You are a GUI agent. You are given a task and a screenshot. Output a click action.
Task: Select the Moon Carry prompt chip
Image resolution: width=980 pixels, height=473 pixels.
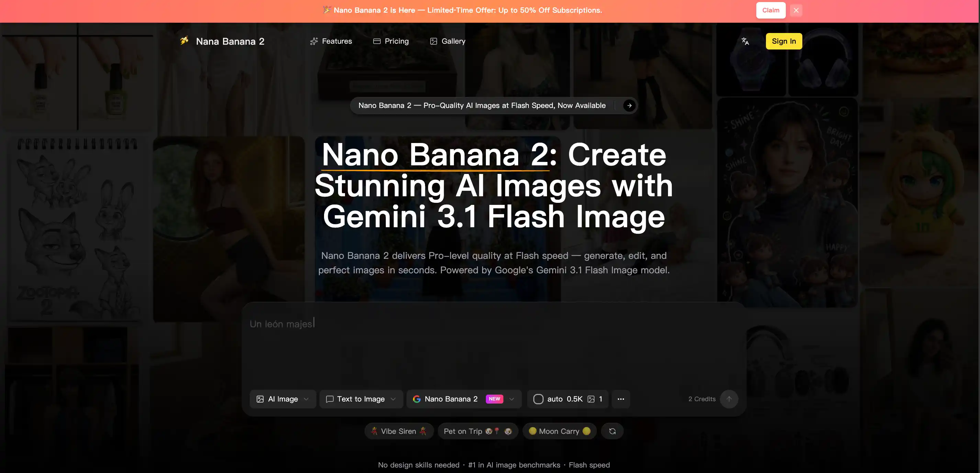[559, 431]
